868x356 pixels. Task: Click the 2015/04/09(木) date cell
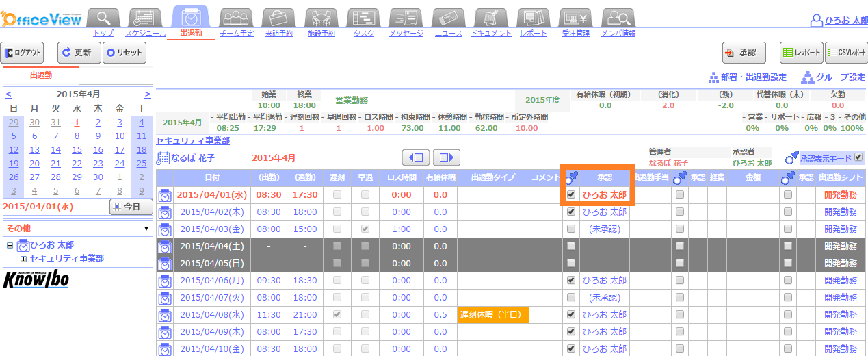[212, 331]
